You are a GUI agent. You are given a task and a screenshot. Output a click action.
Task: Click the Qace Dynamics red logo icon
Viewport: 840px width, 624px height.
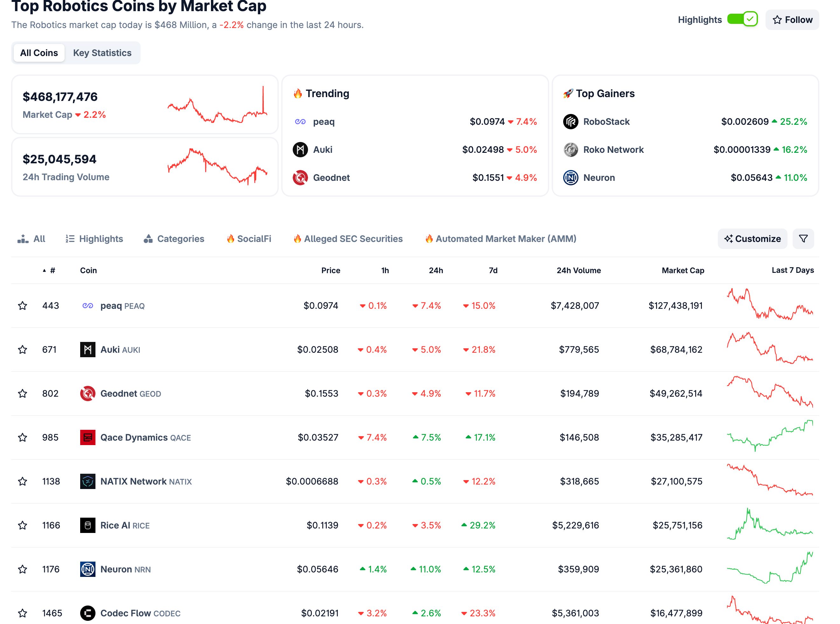pos(87,437)
